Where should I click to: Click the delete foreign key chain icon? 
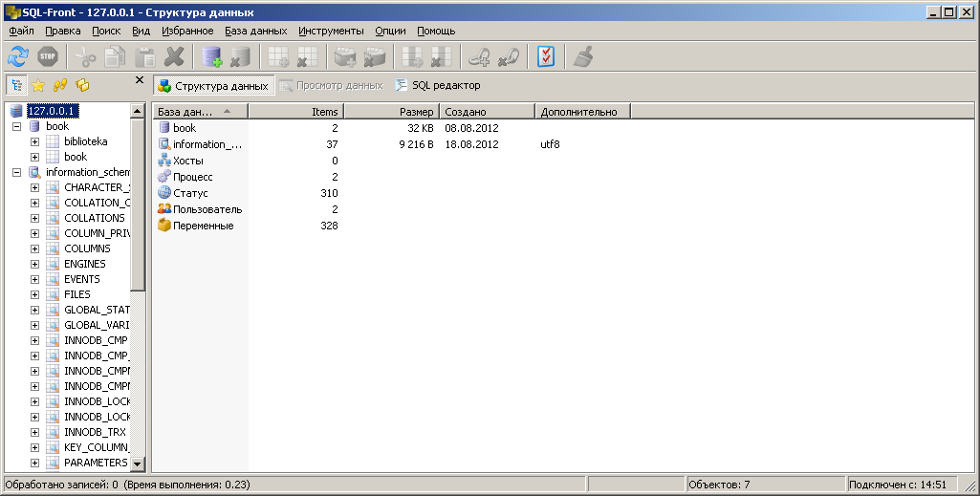509,56
